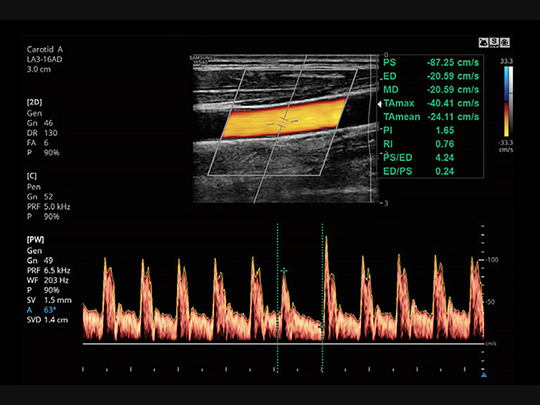This screenshot has height=405, width=540.
Task: Select the blue Doppler angle value 63°
Action: tap(50, 310)
